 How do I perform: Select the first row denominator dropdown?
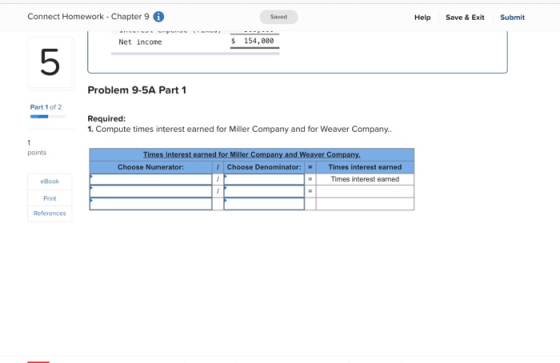tap(264, 179)
